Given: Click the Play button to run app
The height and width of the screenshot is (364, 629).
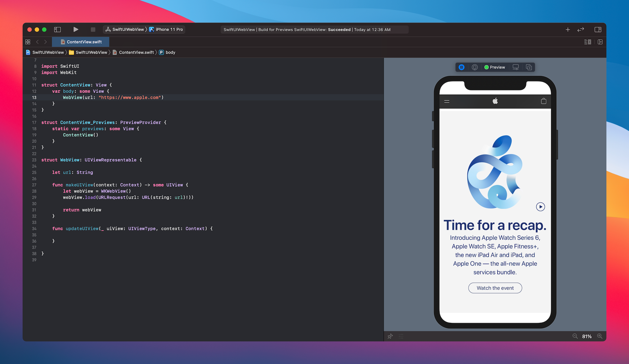Looking at the screenshot, I should click(75, 29).
